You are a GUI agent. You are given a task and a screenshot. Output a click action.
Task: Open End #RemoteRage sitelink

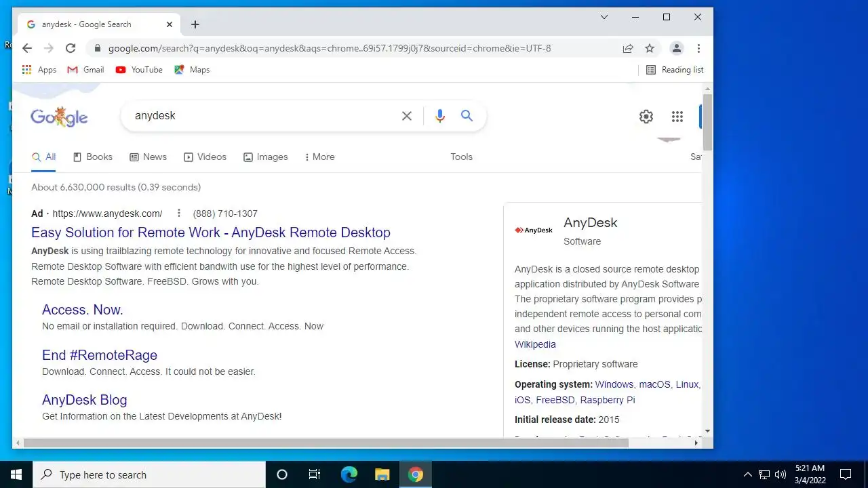point(100,355)
